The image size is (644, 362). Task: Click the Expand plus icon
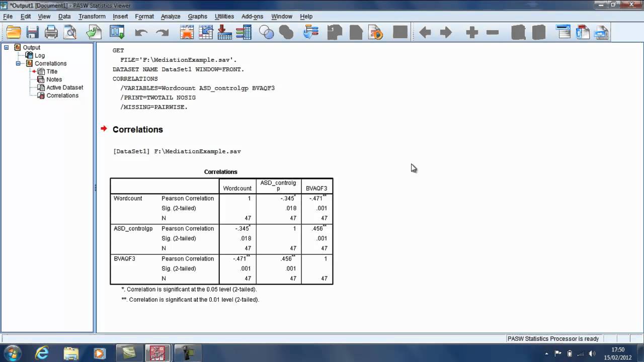click(472, 33)
